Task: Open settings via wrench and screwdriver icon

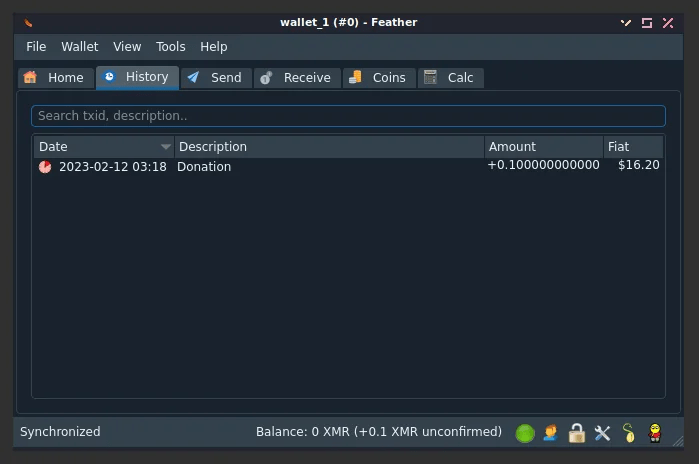Action: point(602,433)
